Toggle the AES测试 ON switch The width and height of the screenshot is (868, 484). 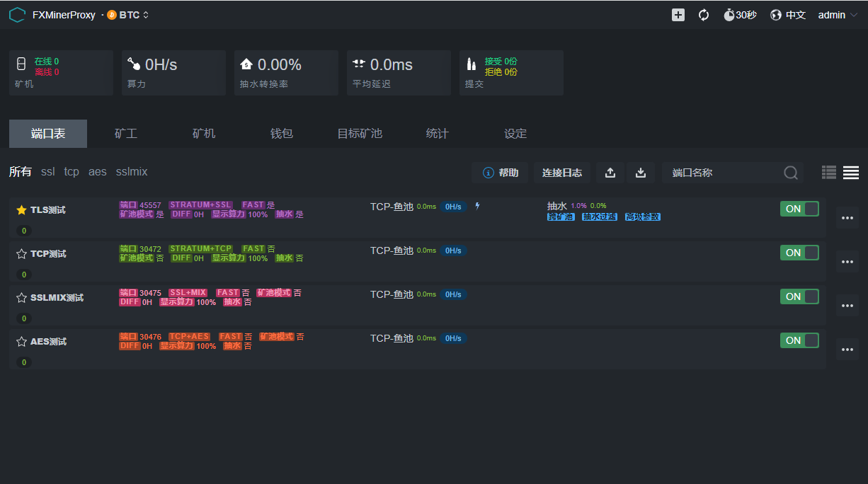799,340
